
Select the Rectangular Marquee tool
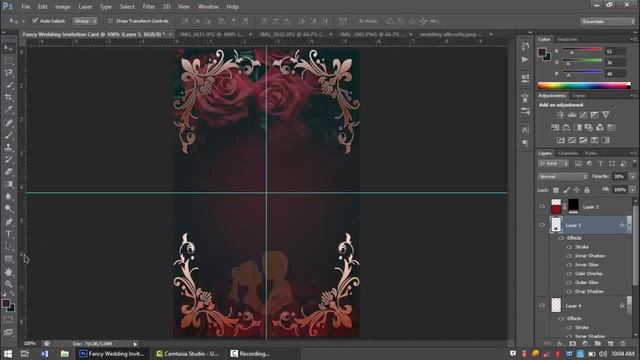tap(9, 60)
